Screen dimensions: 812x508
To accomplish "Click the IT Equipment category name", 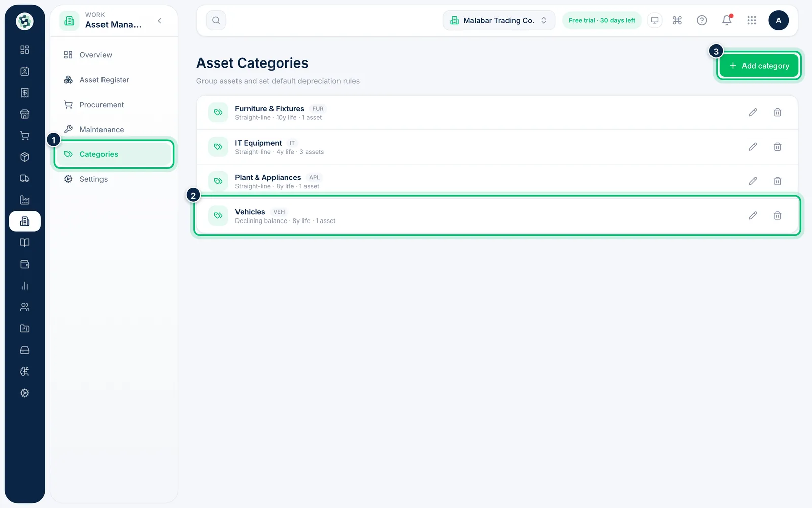I will 258,143.
